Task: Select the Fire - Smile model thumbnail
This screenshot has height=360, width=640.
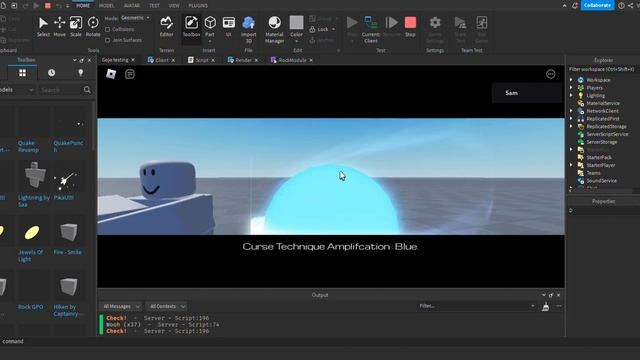Action: [x=68, y=231]
